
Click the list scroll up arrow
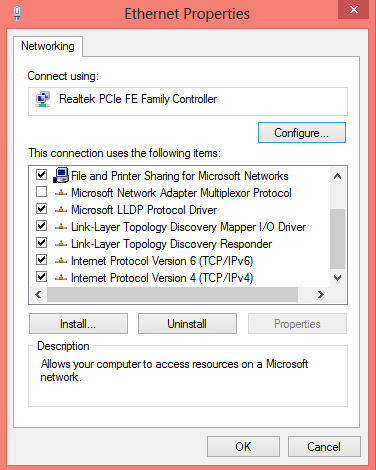tap(337, 176)
